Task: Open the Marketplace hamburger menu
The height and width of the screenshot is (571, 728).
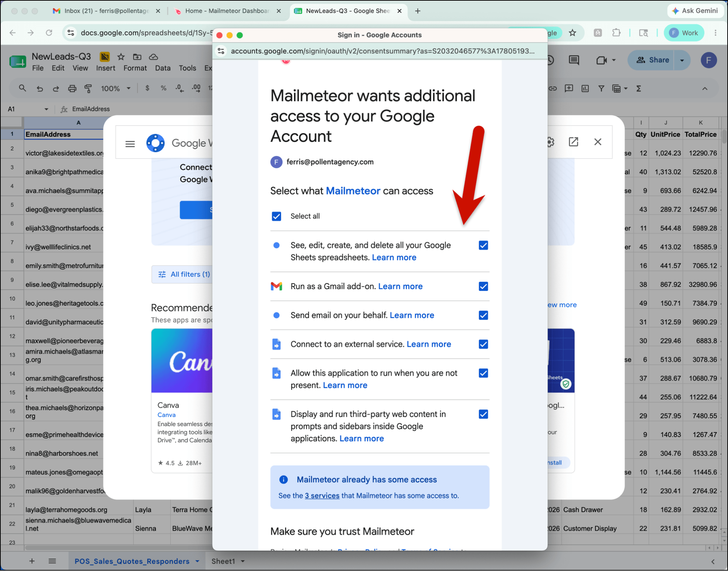Action: point(130,144)
